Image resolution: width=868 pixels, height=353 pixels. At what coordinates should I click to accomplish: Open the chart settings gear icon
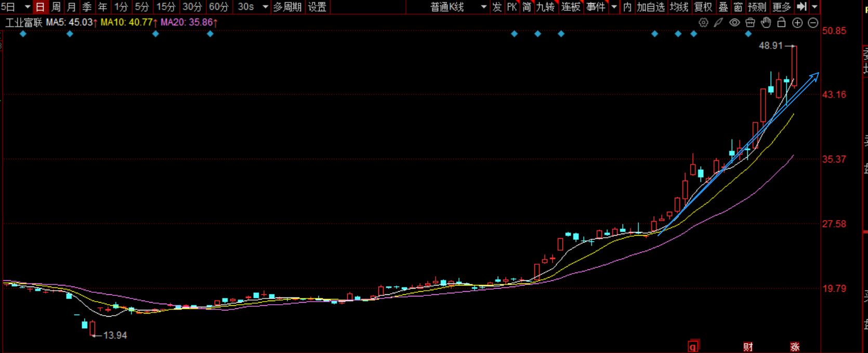703,22
